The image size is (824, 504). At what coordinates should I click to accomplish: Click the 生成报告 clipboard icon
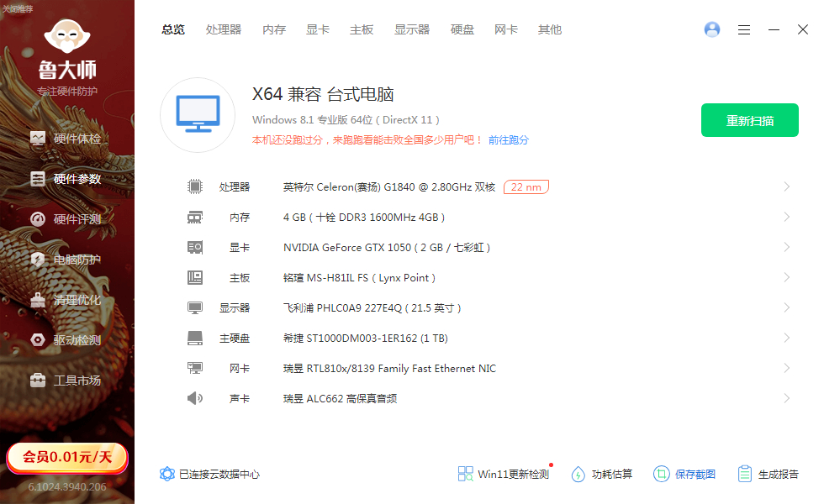[745, 474]
